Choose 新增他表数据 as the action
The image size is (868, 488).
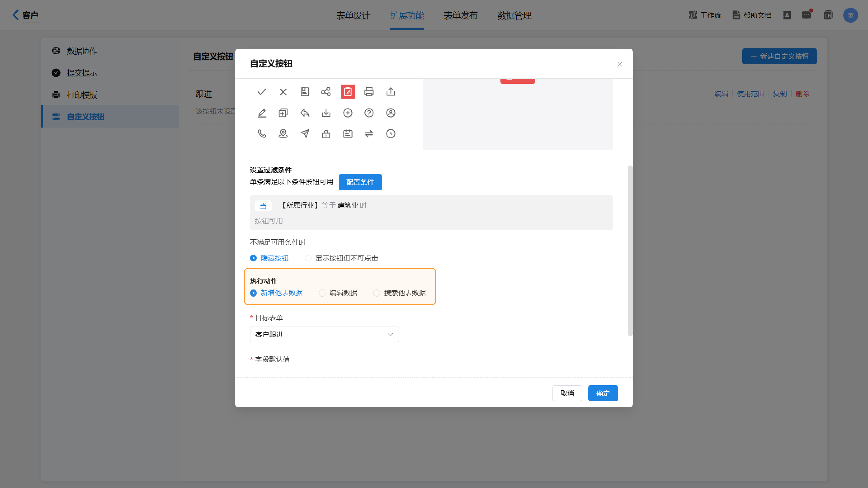pyautogui.click(x=276, y=293)
